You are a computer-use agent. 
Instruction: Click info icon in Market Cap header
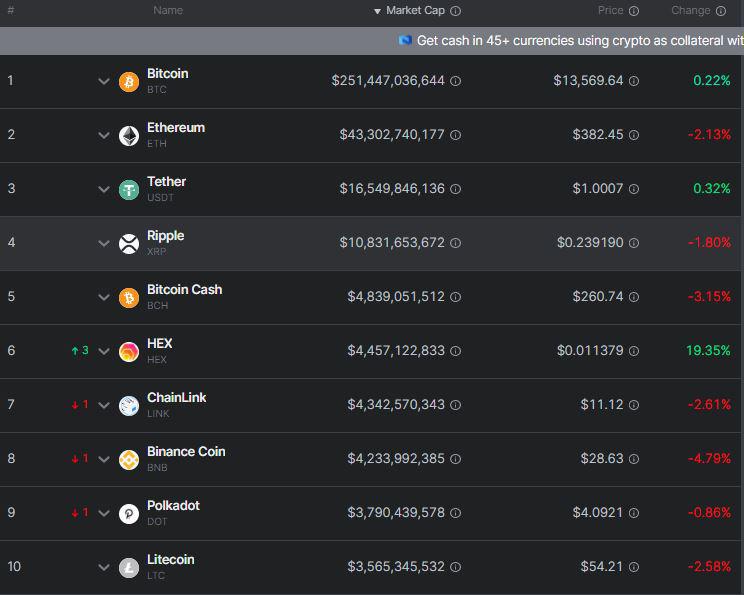pyautogui.click(x=456, y=11)
